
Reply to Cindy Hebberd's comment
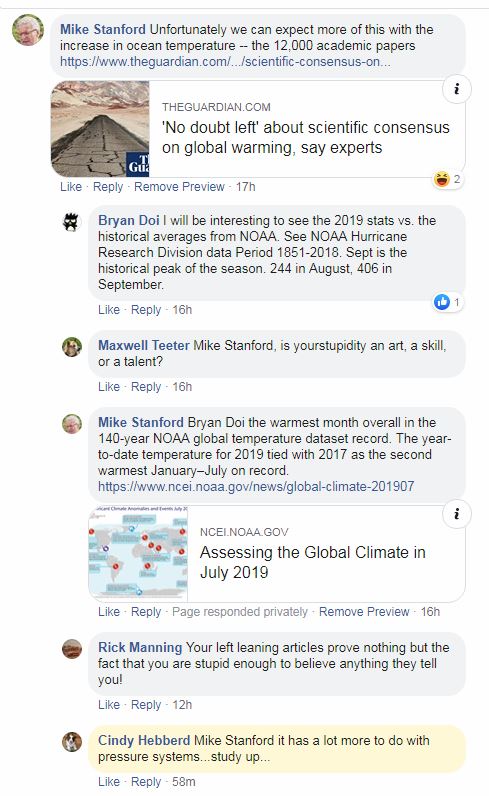146,782
